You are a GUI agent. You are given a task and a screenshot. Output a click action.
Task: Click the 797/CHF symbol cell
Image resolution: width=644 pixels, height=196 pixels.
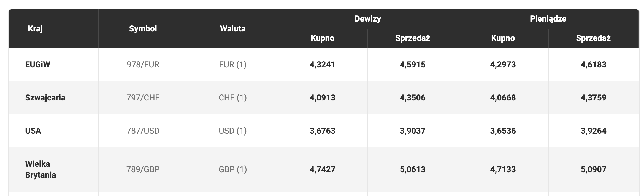tap(143, 98)
